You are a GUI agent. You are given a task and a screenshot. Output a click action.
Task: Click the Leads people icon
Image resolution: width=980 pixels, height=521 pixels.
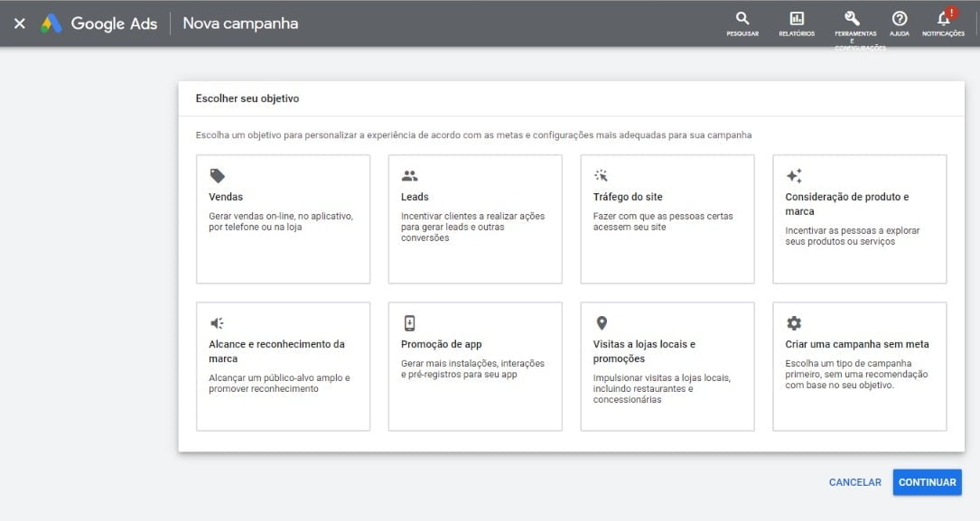[x=409, y=176]
